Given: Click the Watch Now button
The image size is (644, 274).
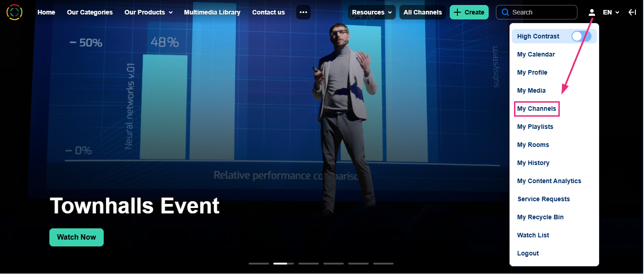Looking at the screenshot, I should [x=77, y=237].
